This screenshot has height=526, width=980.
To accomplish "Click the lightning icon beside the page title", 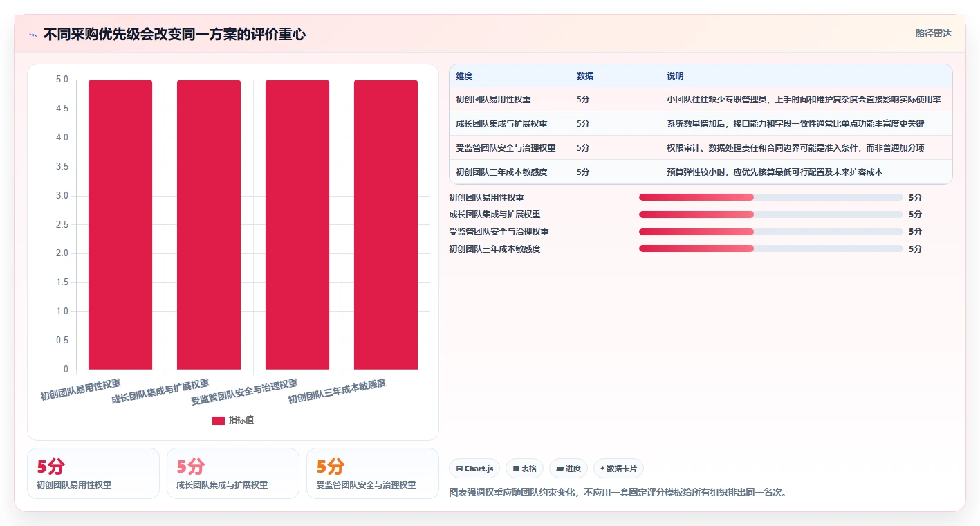I will [33, 35].
